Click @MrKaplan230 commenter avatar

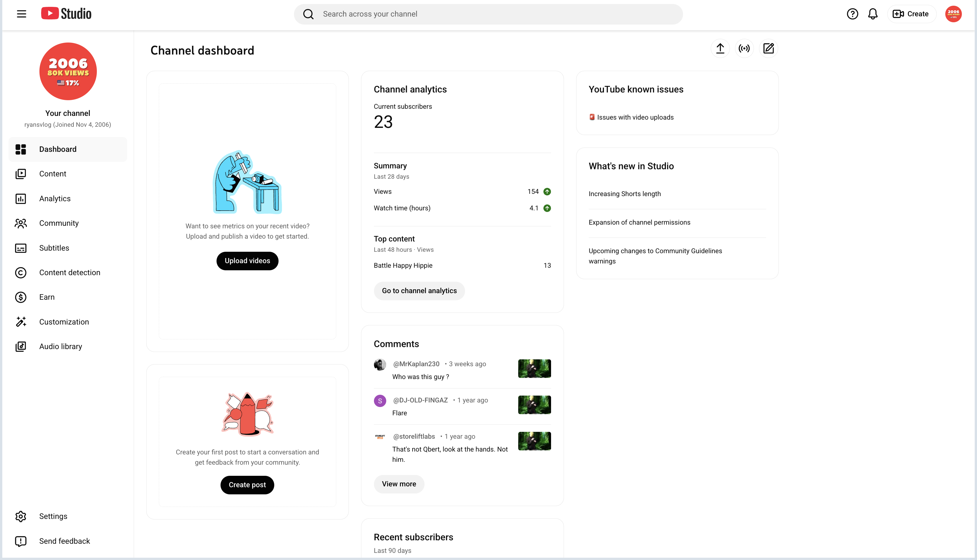(x=380, y=364)
